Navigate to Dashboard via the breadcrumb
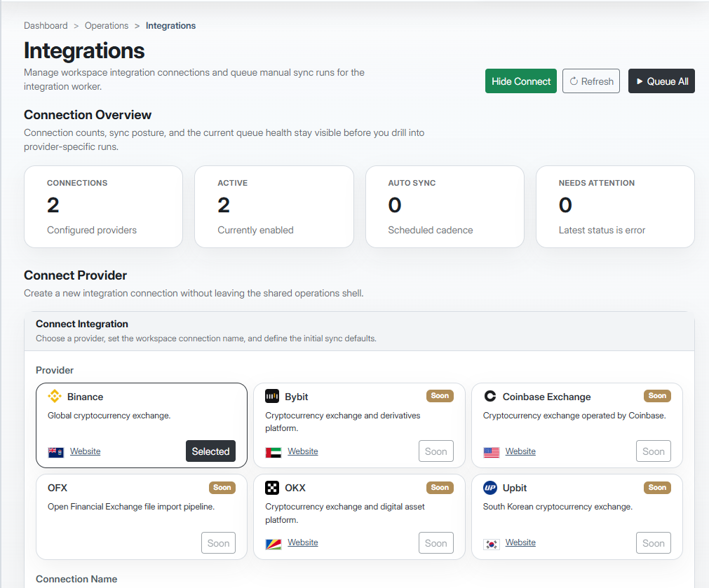709x588 pixels. point(46,25)
